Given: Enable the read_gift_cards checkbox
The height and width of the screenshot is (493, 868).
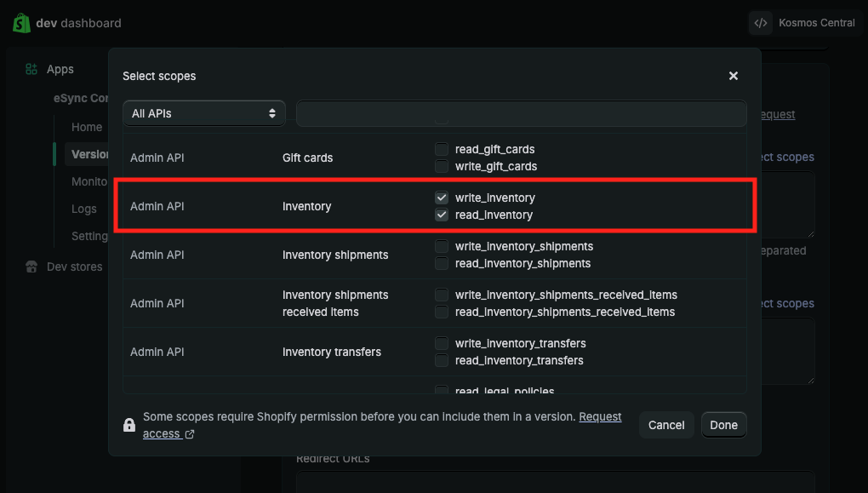Looking at the screenshot, I should point(442,149).
